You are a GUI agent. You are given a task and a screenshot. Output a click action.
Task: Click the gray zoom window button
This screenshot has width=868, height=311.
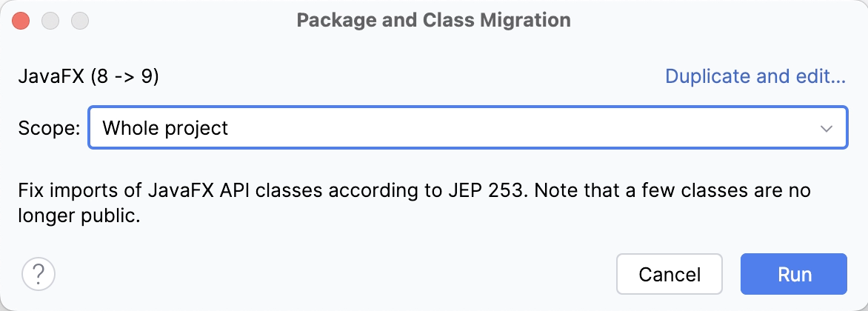80,20
